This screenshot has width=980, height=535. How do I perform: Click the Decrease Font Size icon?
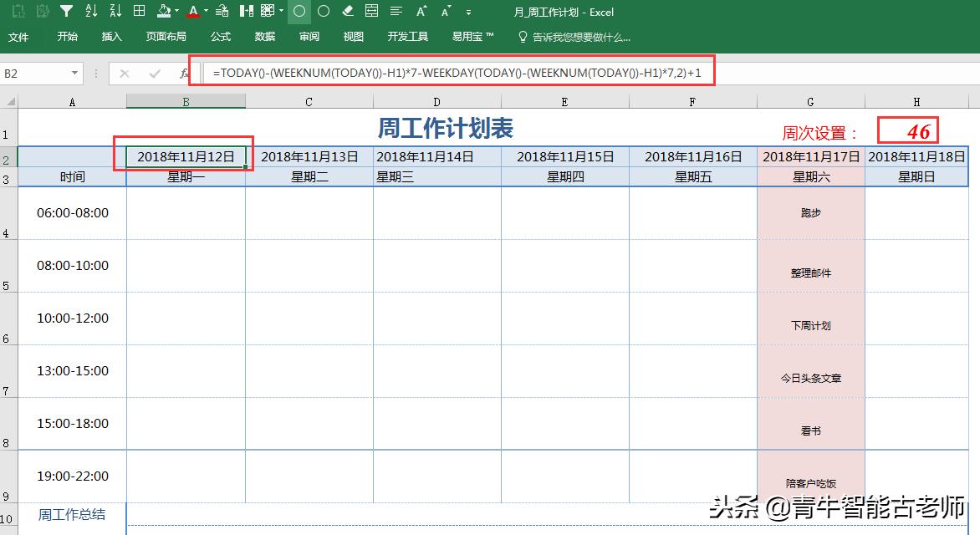coord(446,12)
